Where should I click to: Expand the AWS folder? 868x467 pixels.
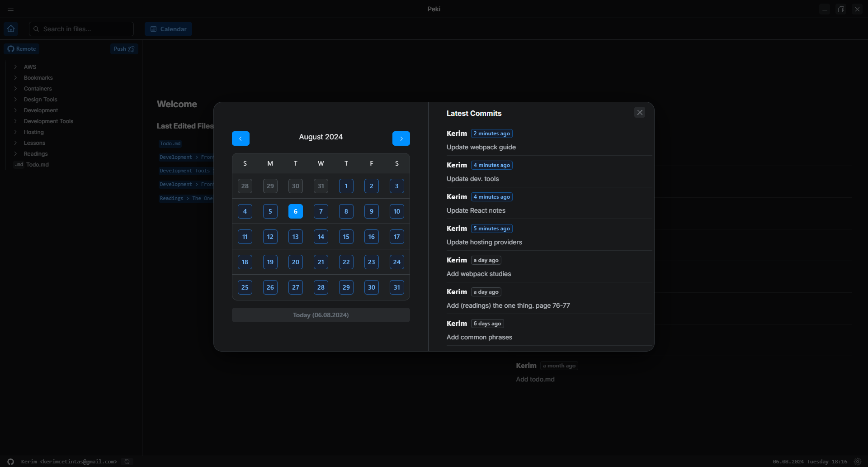point(30,67)
